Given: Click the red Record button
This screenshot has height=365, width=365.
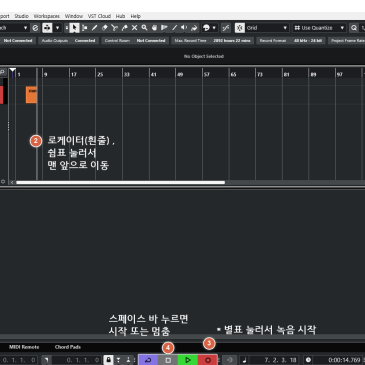Looking at the screenshot, I should tap(208, 360).
